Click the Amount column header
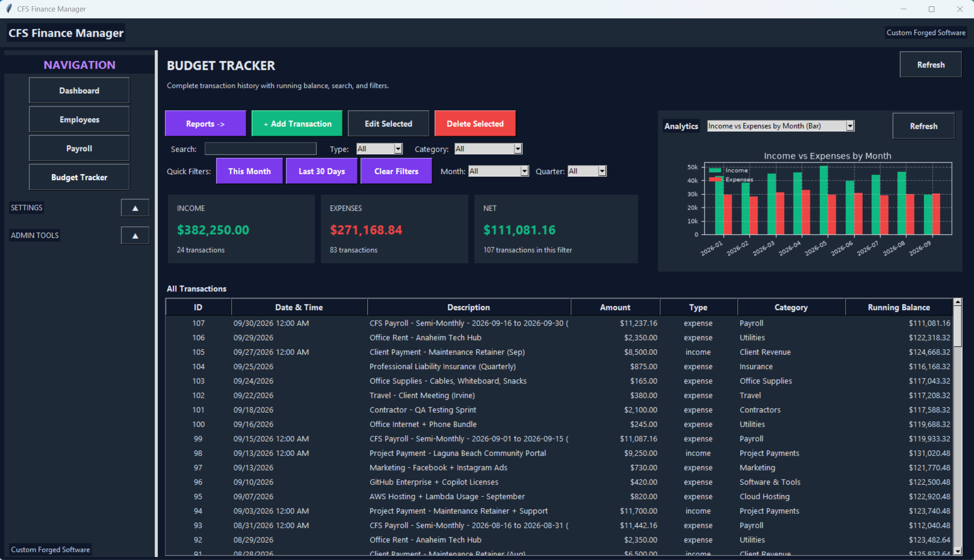974x560 pixels. click(615, 307)
